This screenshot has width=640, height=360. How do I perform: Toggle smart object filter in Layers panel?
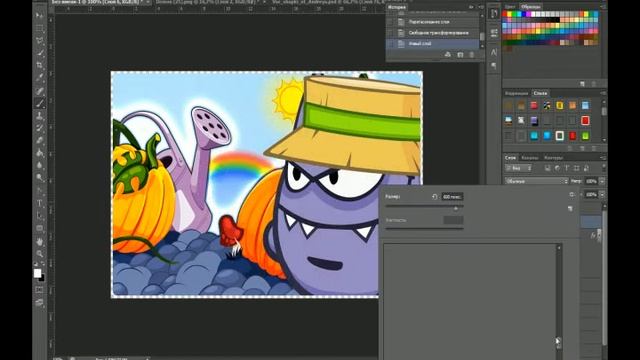click(586, 168)
